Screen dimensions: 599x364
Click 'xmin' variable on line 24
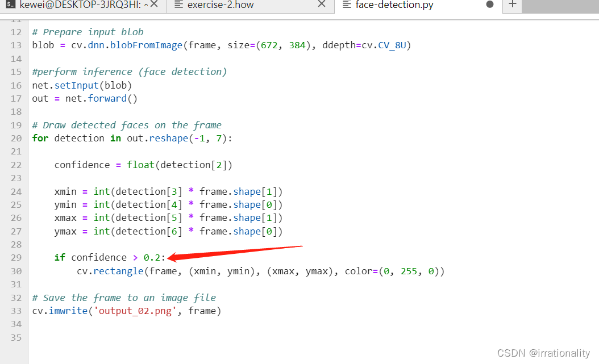(65, 192)
